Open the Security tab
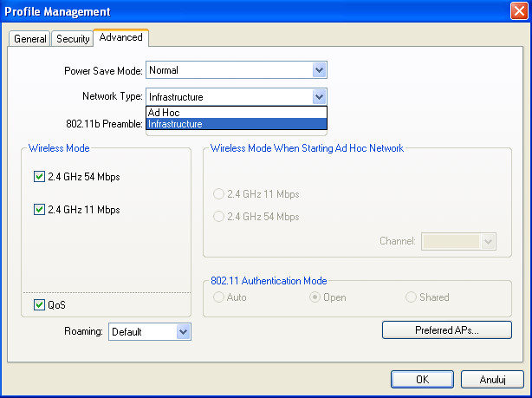 tap(73, 39)
